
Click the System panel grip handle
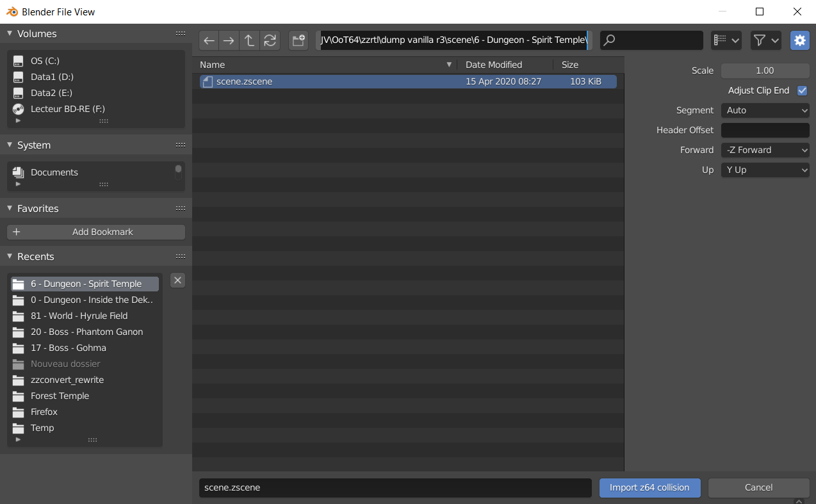181,145
